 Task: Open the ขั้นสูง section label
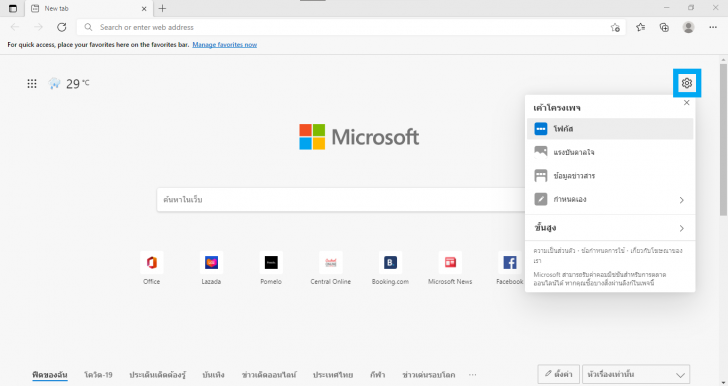point(545,228)
